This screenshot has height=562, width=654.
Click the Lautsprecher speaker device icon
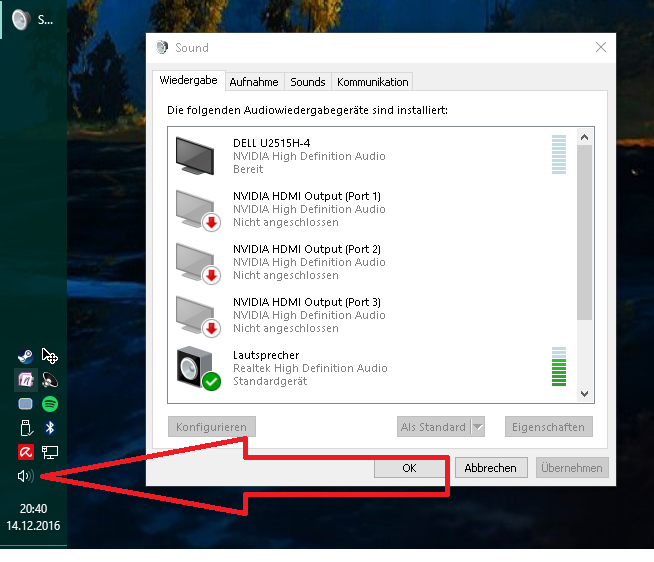(198, 368)
